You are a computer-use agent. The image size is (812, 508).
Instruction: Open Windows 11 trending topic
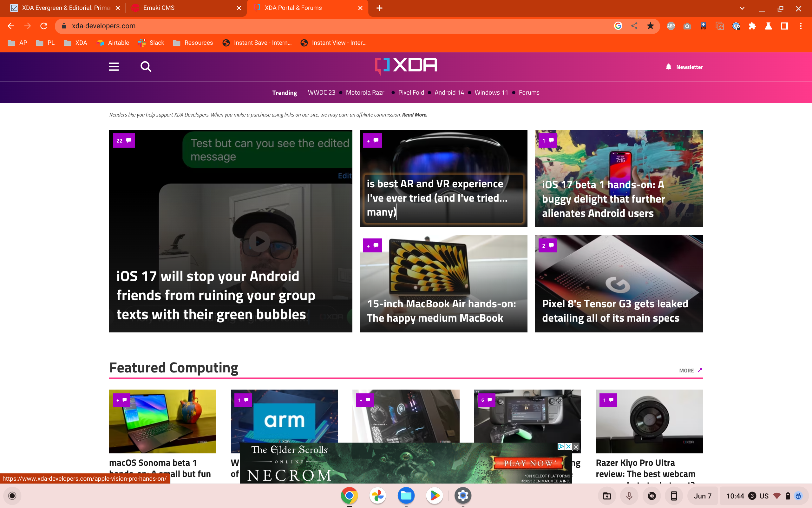[x=491, y=92]
